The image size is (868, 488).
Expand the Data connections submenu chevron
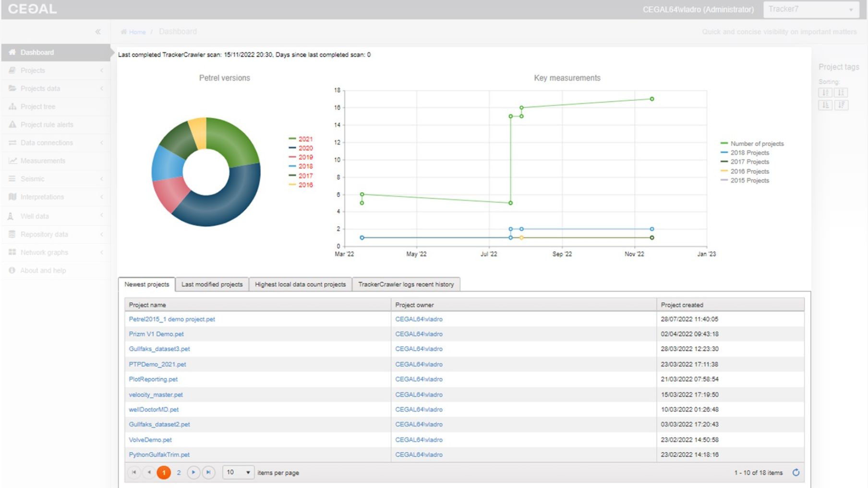pyautogui.click(x=102, y=143)
